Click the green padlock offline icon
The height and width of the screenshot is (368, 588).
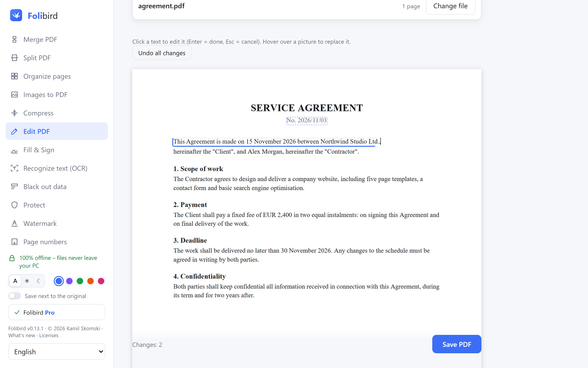click(12, 258)
